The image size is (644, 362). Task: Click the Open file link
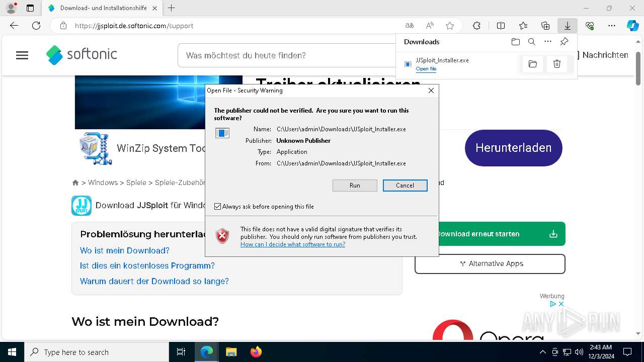426,69
